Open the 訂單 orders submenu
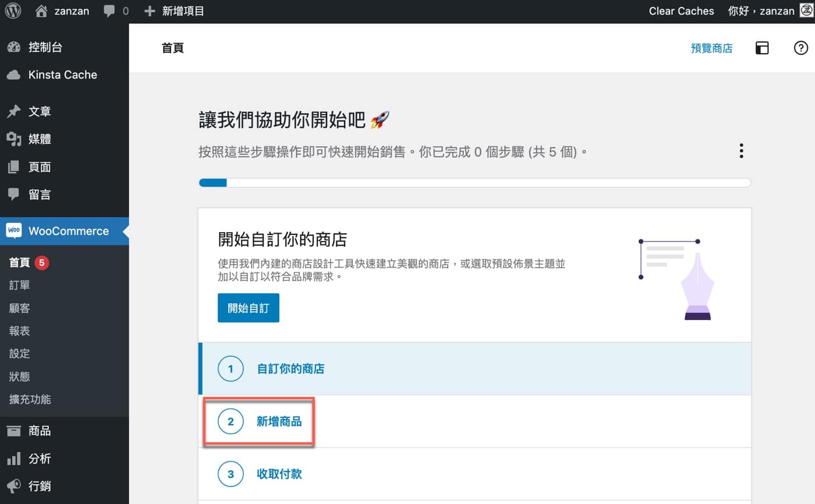 coord(19,285)
